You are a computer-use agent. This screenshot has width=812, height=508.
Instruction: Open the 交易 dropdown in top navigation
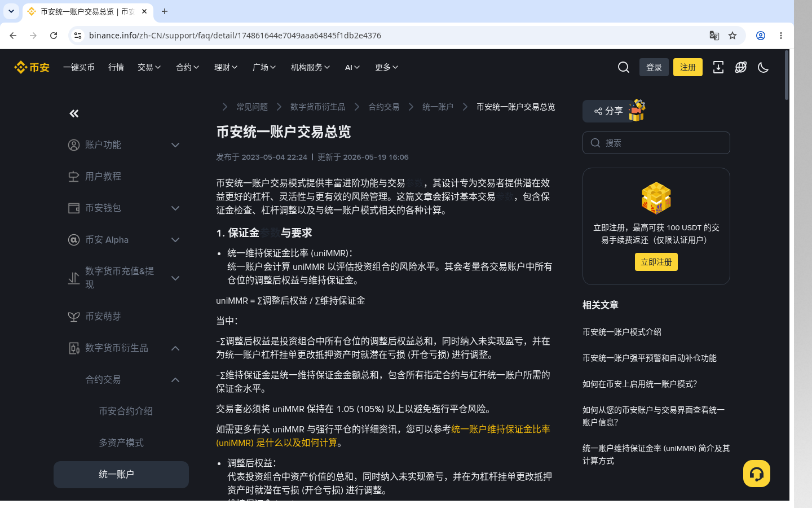click(149, 67)
